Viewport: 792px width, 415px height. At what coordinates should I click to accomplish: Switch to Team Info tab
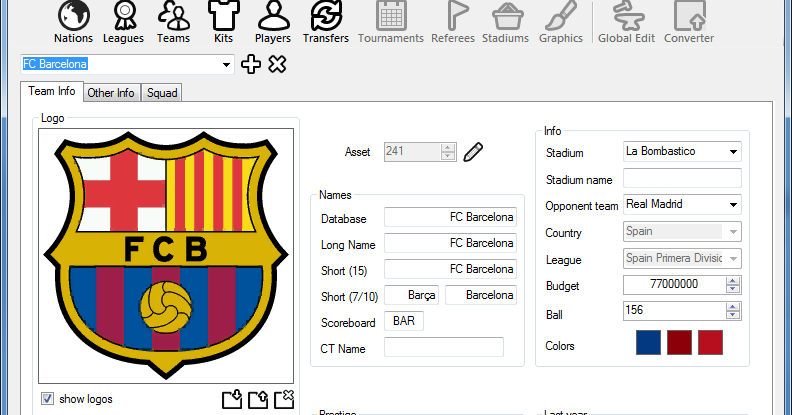[x=52, y=91]
